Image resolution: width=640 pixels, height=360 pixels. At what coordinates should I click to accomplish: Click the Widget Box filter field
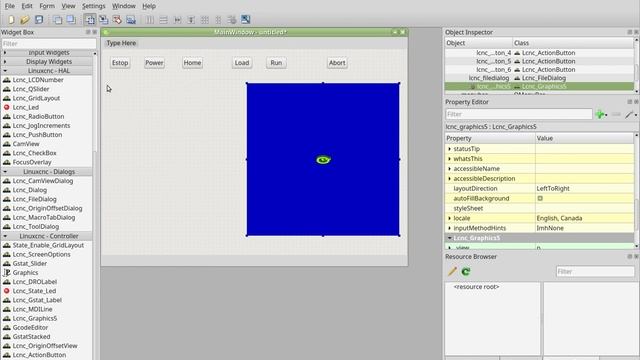tap(49, 44)
